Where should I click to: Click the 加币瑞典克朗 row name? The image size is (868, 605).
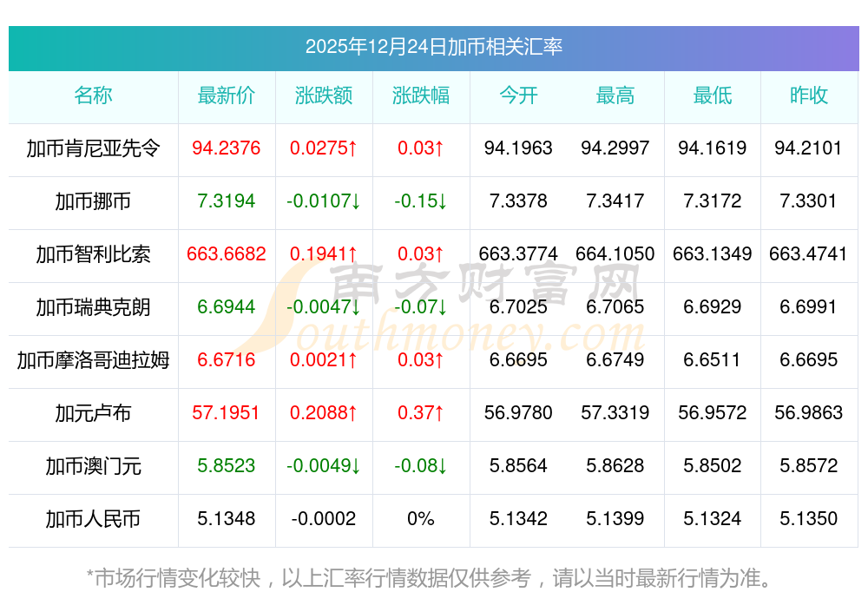click(93, 307)
